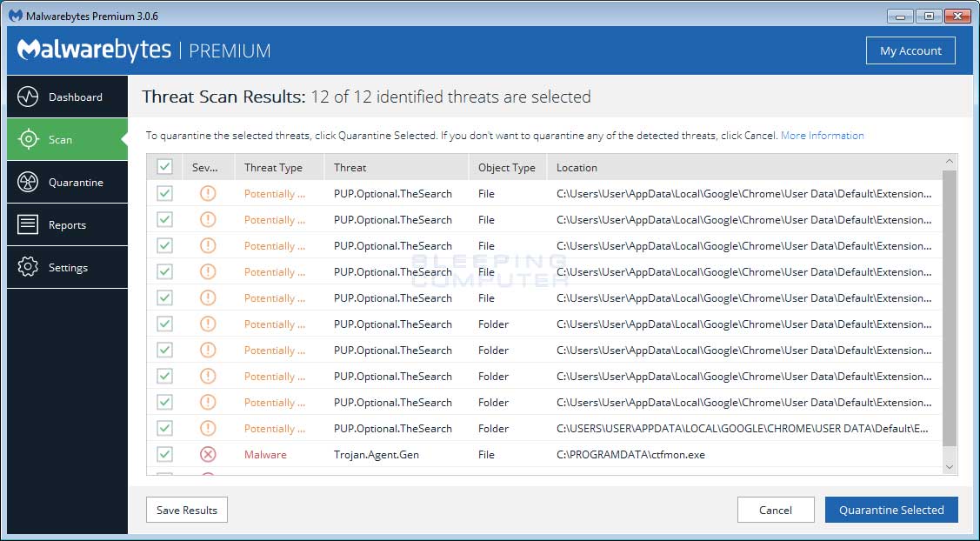
Task: Toggle the select-all checkbox in table header
Action: point(165,167)
